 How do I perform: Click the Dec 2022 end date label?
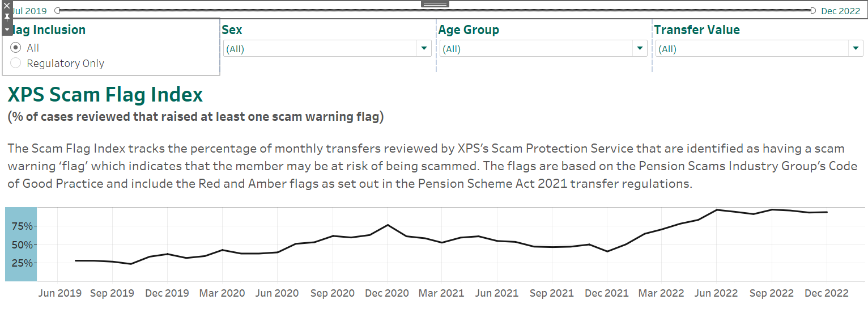tap(841, 11)
